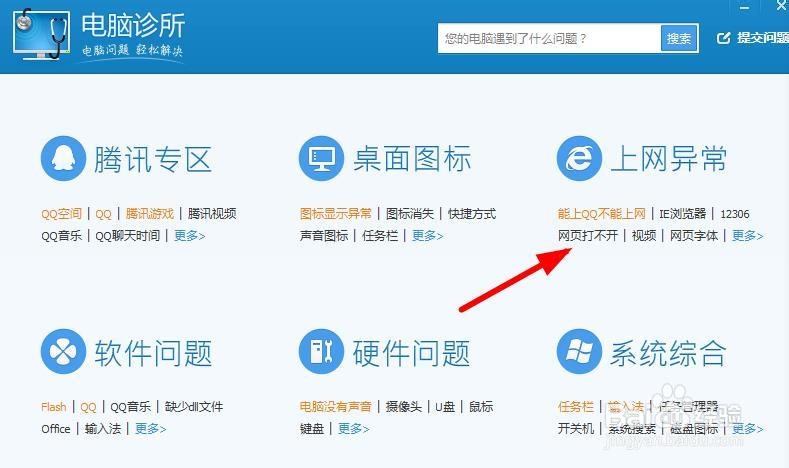Open the 系统综合 Windows logo icon

(x=579, y=352)
